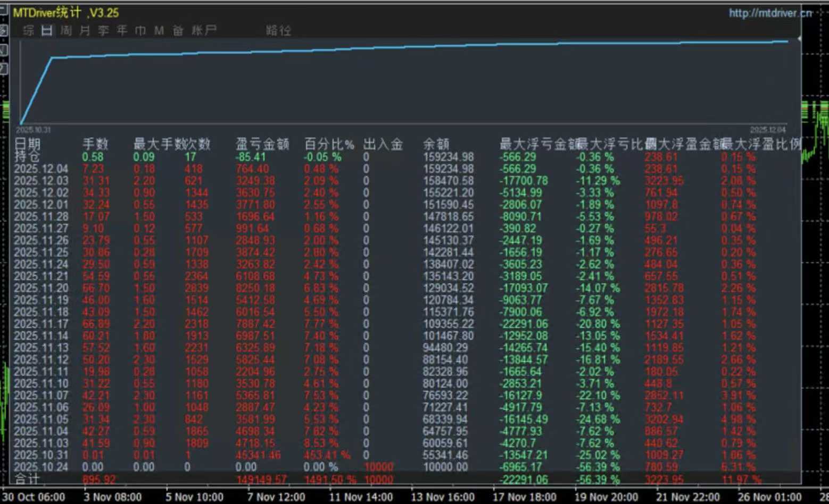Select the 2025.11.21 date row
Image resolution: width=829 pixels, height=504 pixels.
pyautogui.click(x=41, y=276)
